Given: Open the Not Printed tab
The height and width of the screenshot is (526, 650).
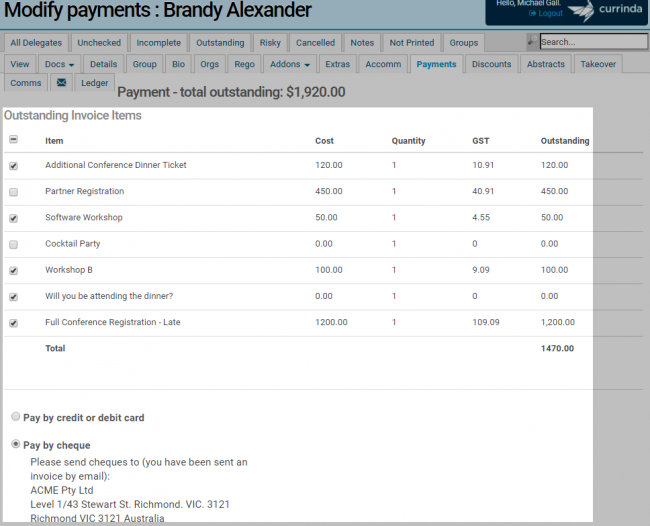Looking at the screenshot, I should 412,43.
